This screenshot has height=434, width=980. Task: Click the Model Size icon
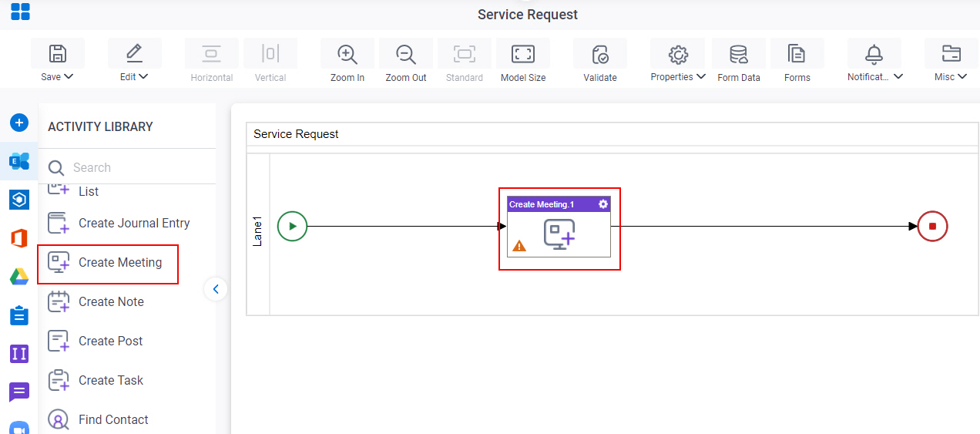(523, 53)
